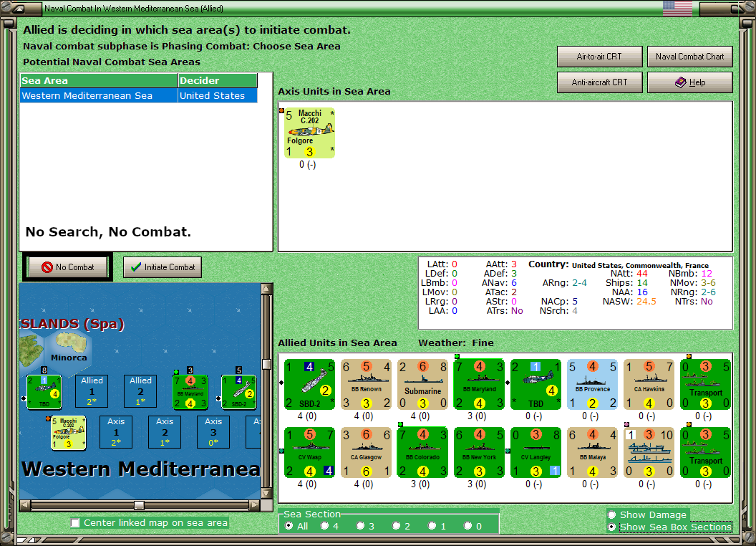
Task: Click the Decider column header
Action: [x=218, y=81]
